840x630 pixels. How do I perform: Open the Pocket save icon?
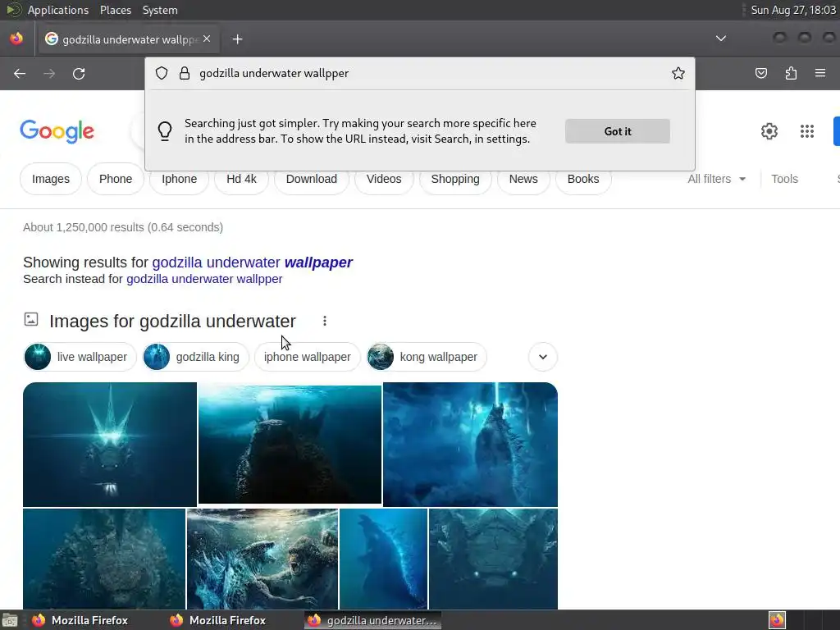pos(760,73)
